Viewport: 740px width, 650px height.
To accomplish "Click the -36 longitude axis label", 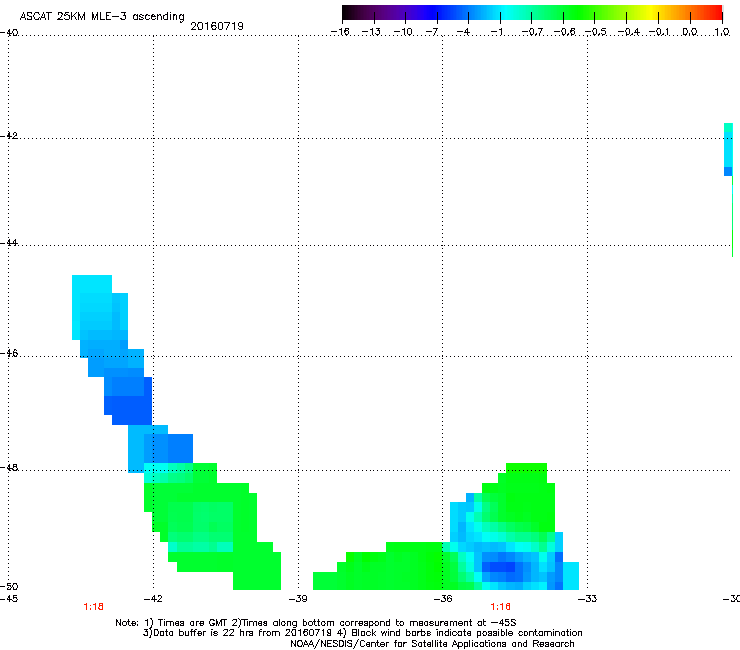I will pos(443,599).
